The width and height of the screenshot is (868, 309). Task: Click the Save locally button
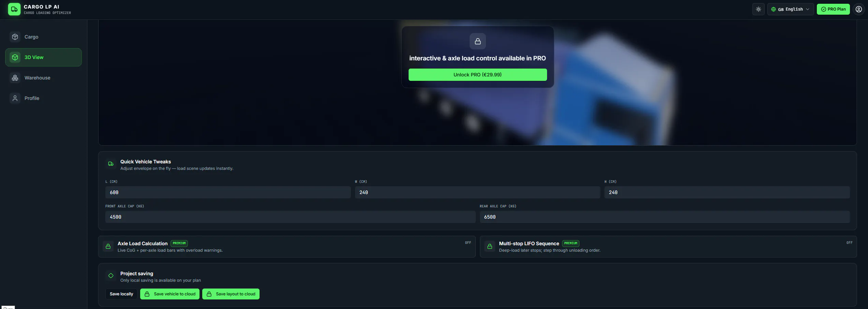point(121,294)
